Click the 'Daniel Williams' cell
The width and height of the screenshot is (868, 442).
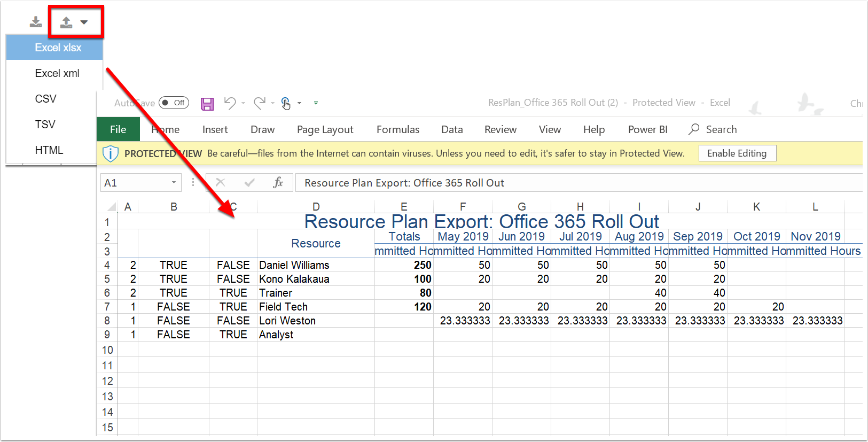point(316,265)
